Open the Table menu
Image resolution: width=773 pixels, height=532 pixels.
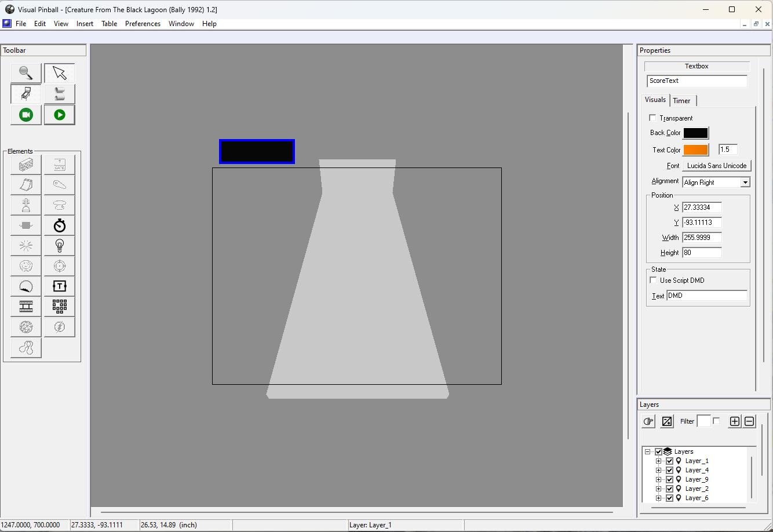point(109,24)
